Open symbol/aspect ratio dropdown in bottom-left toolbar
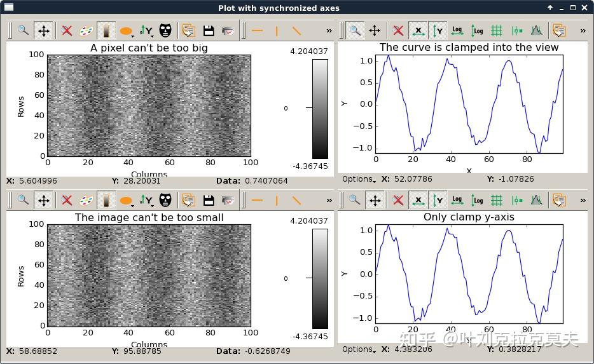594x364 pixels. pyautogui.click(x=127, y=201)
